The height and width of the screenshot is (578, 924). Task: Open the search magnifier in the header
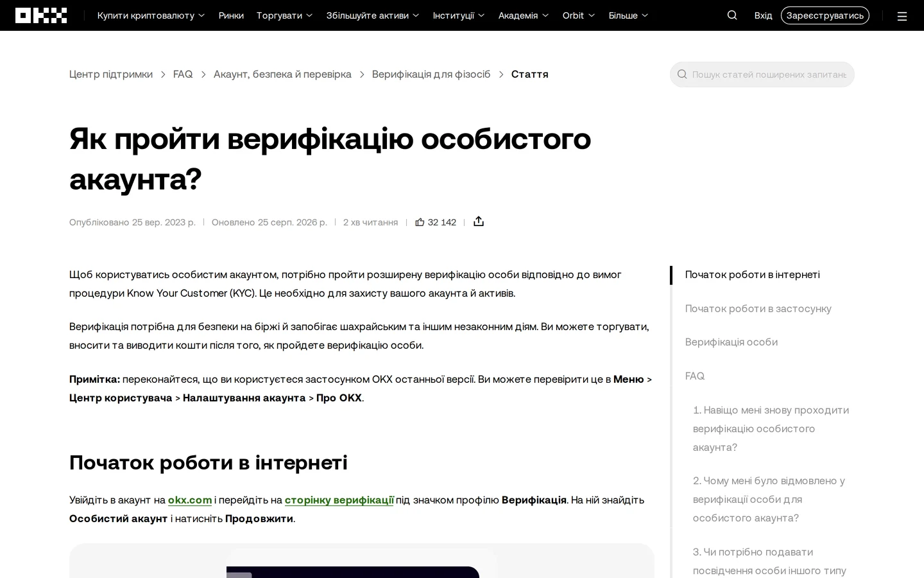[x=732, y=15]
